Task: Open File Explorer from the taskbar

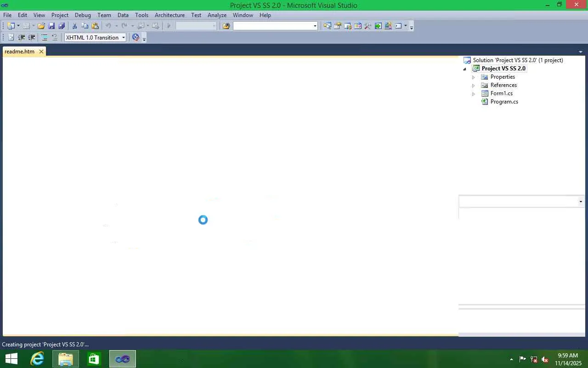Action: click(x=66, y=359)
